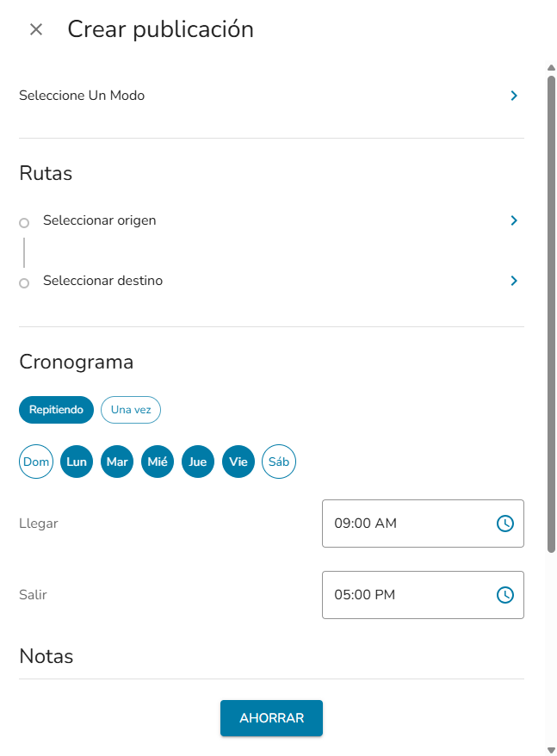Switch schedule to Una vez
Screen dimensions: 557x756
point(130,410)
